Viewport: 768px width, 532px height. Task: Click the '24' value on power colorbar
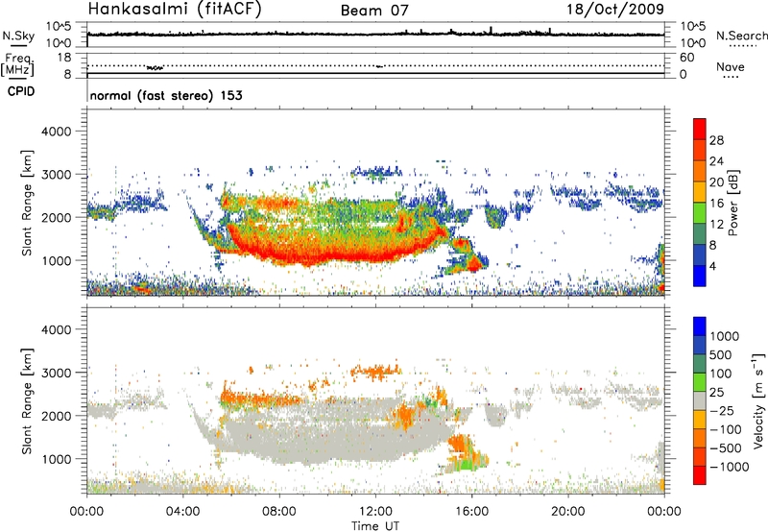(716, 161)
